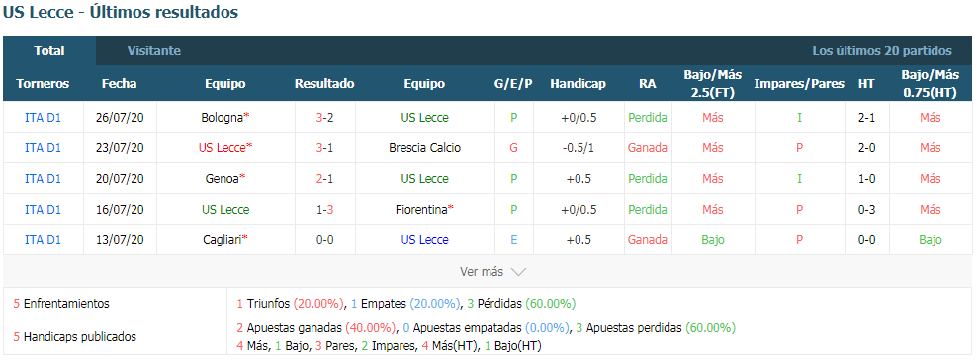The height and width of the screenshot is (364, 980).
Task: Open the 0-0 match result
Action: click(x=324, y=240)
